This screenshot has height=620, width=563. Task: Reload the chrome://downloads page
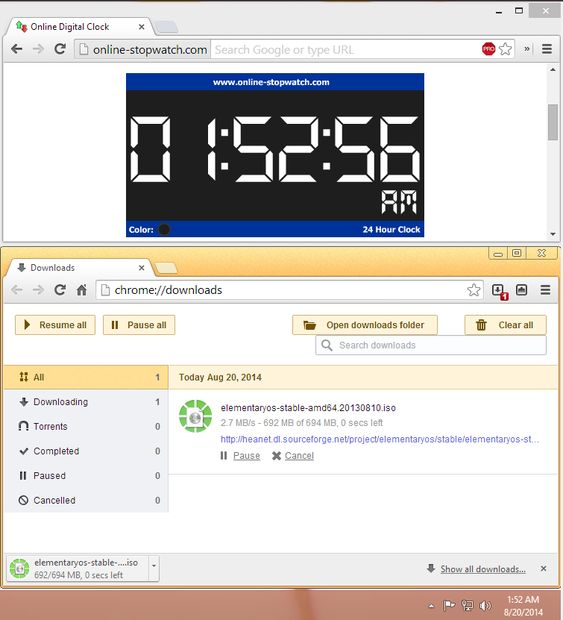pos(60,290)
